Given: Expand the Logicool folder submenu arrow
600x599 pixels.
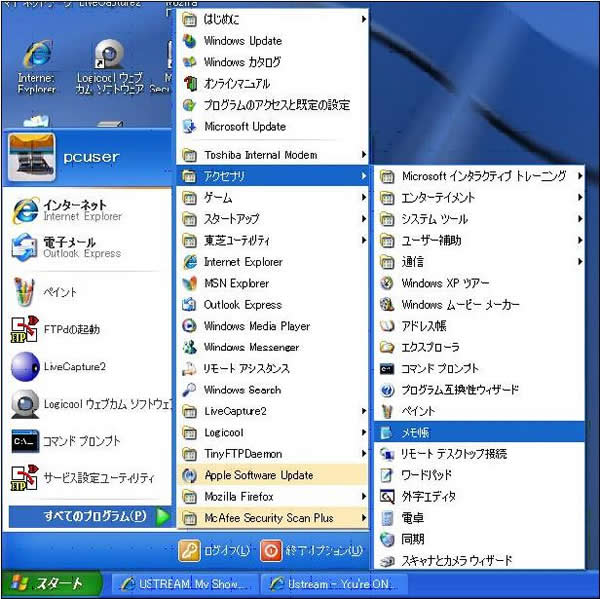Looking at the screenshot, I should [x=364, y=433].
